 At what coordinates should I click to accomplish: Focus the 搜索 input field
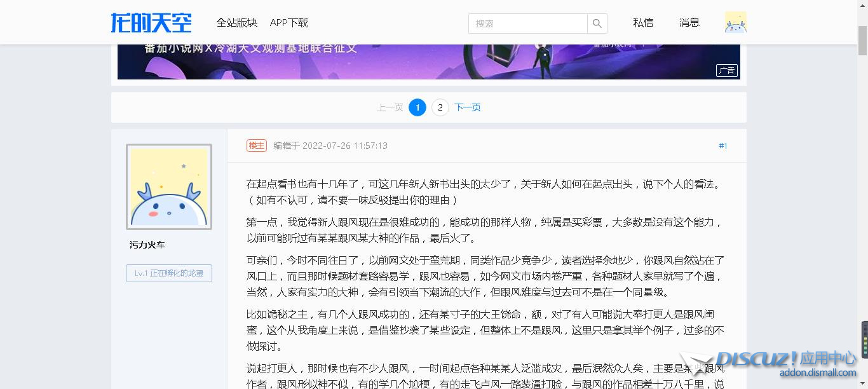tap(528, 24)
